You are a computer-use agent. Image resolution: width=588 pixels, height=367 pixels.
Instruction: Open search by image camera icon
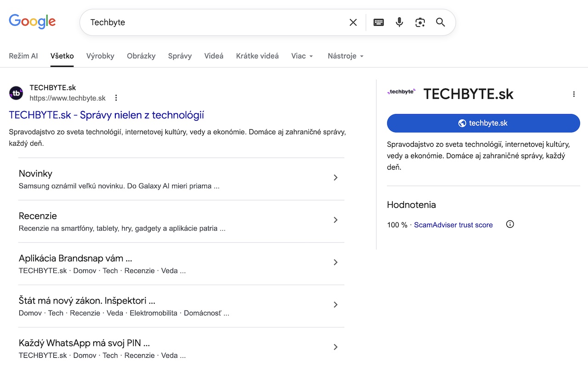pos(420,23)
